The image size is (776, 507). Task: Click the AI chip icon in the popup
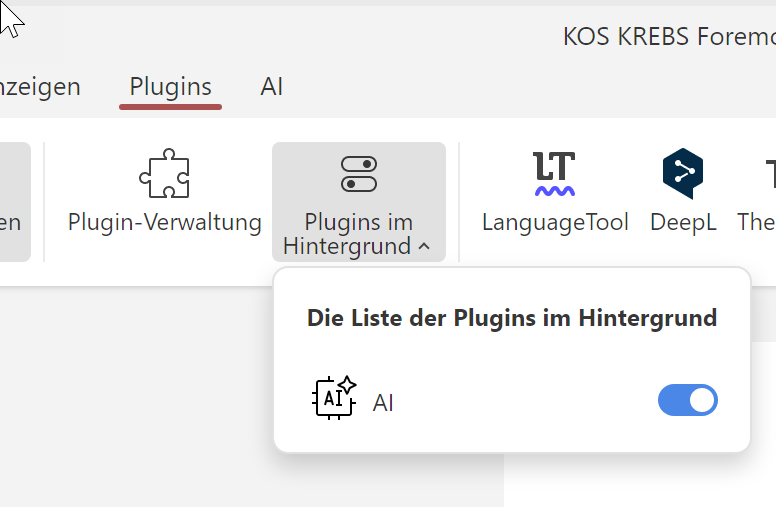(x=334, y=398)
